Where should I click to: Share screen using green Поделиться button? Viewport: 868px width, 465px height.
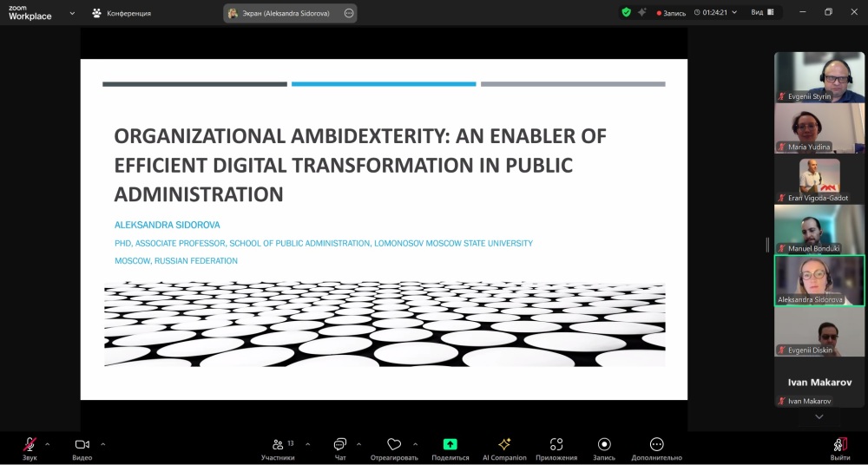click(450, 448)
